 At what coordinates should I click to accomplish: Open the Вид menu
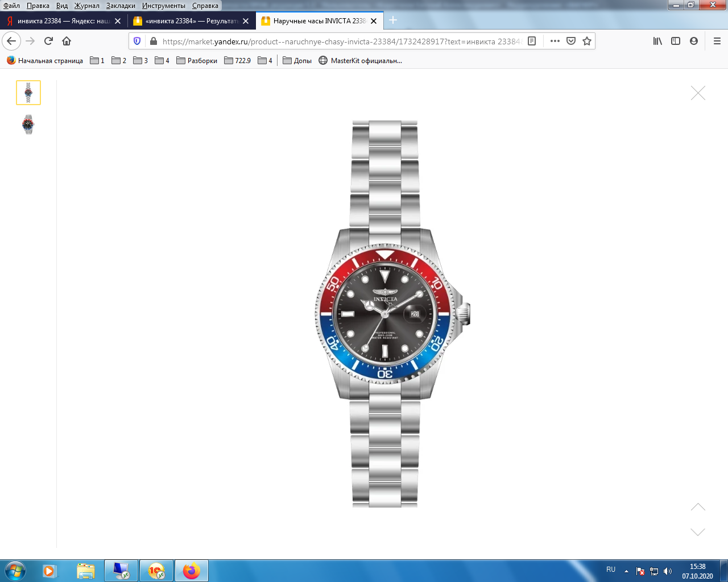click(x=62, y=6)
